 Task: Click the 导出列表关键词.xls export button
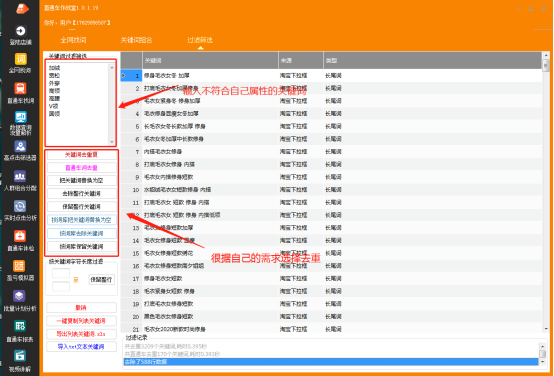(81, 334)
